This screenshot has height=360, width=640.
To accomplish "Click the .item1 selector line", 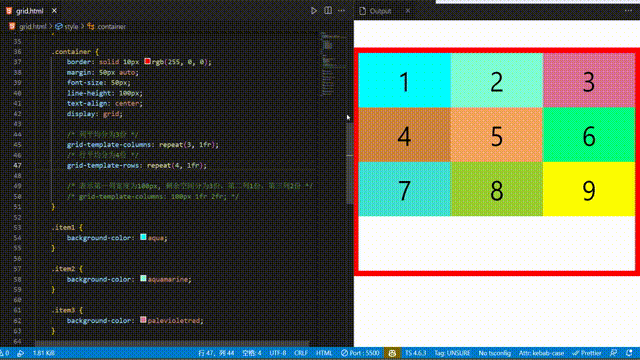I will pos(67,227).
